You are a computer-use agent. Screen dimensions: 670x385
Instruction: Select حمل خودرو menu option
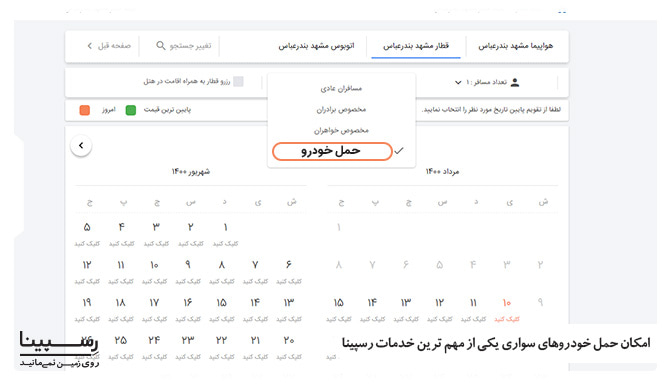tap(332, 151)
